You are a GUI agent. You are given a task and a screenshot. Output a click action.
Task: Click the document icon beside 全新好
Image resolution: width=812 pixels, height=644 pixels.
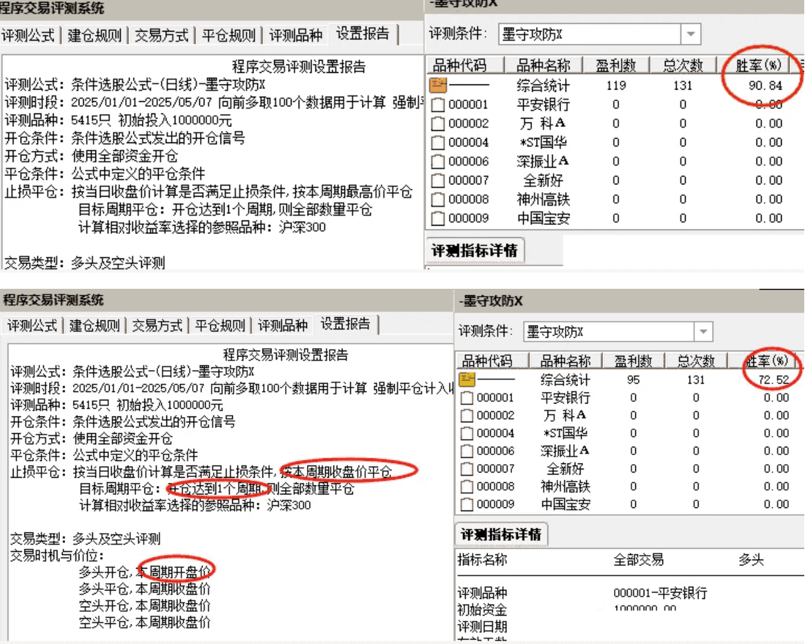(x=437, y=182)
